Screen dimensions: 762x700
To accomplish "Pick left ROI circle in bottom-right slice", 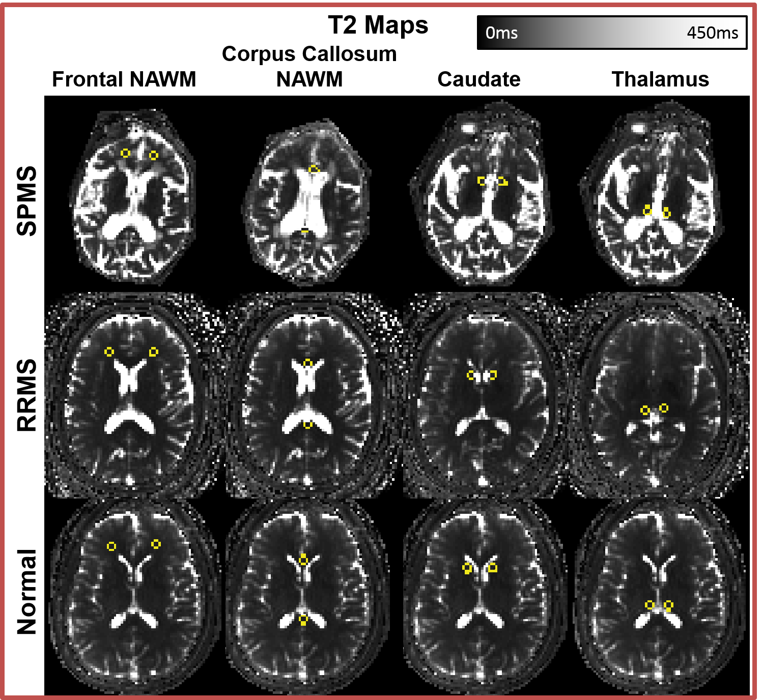I will tap(650, 604).
